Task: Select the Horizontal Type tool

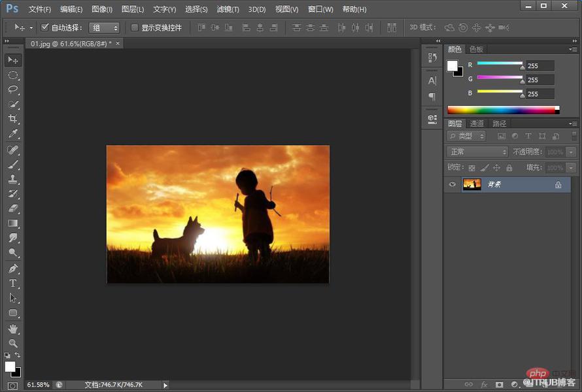Action: tap(13, 284)
